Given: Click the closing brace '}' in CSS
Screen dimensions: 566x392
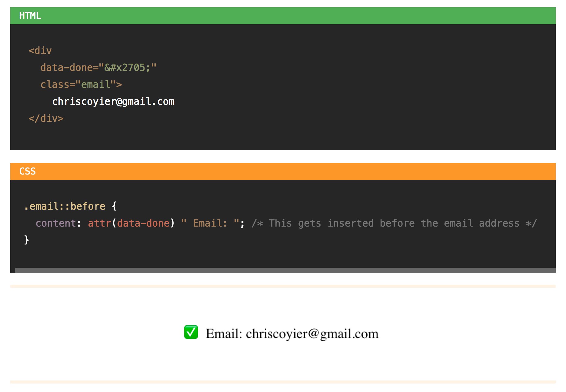Looking at the screenshot, I should pos(27,240).
